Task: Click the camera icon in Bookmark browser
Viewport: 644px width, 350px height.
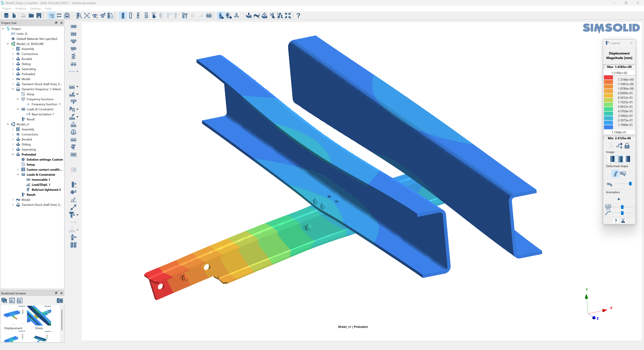Action: click(60, 301)
